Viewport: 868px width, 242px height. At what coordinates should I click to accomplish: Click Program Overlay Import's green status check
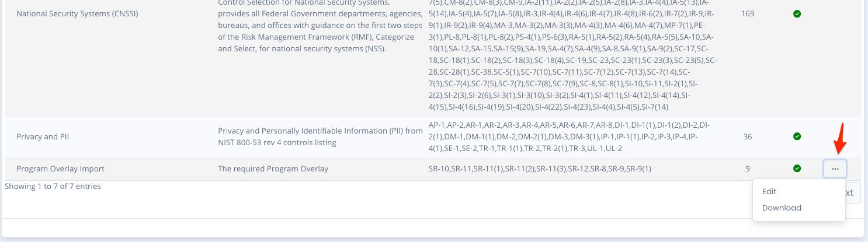(797, 169)
